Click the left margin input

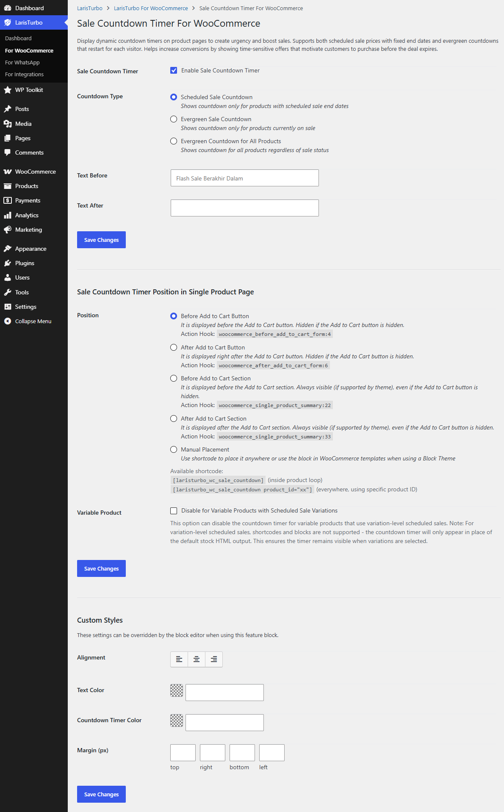(272, 753)
